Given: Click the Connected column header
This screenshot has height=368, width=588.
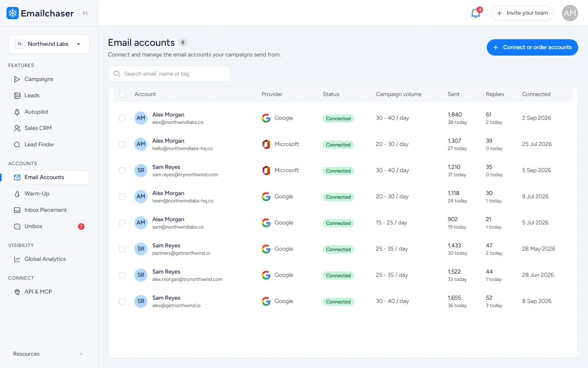Looking at the screenshot, I should (x=536, y=94).
